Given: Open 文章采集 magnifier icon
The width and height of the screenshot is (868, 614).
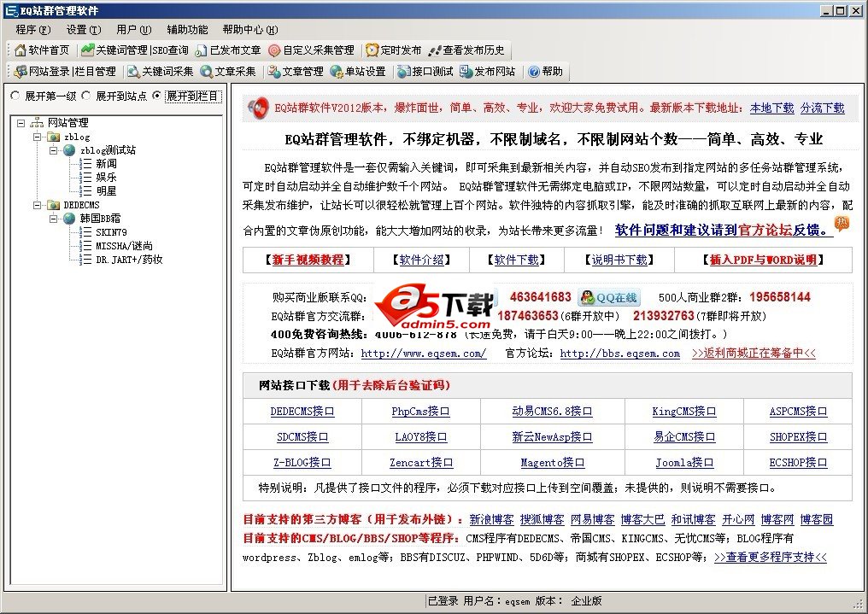Looking at the screenshot, I should click(207, 72).
